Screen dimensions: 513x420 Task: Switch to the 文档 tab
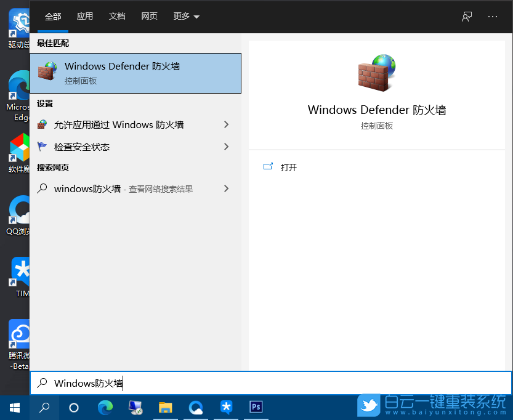[117, 17]
